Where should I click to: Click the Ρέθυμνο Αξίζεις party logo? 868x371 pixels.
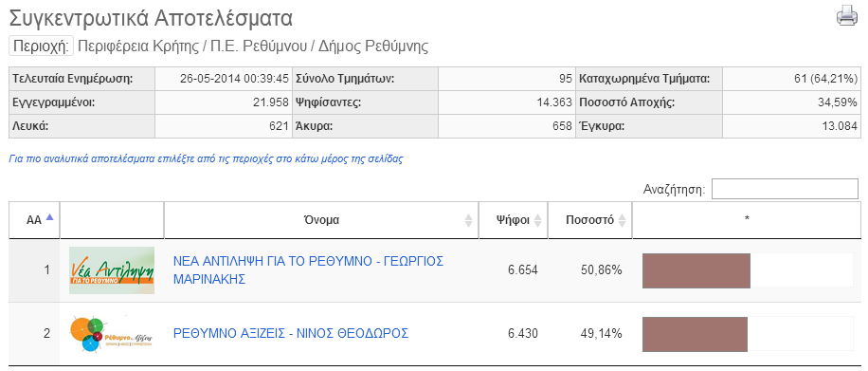(112, 334)
